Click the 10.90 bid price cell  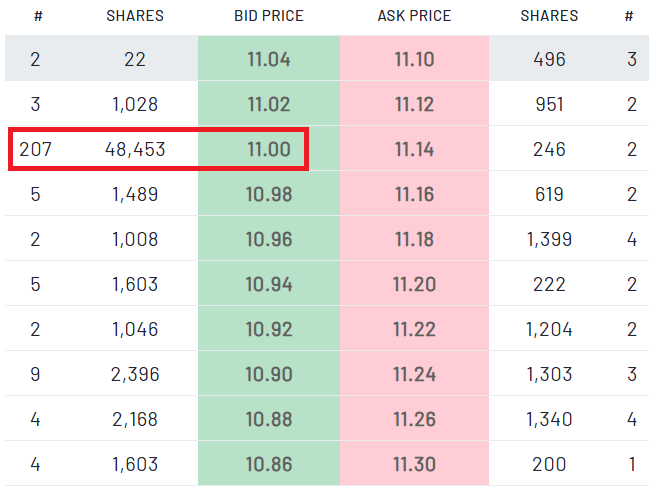coord(268,374)
